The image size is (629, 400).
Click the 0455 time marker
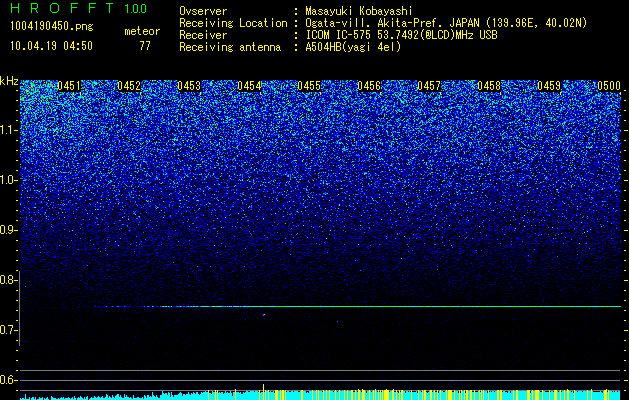point(308,86)
